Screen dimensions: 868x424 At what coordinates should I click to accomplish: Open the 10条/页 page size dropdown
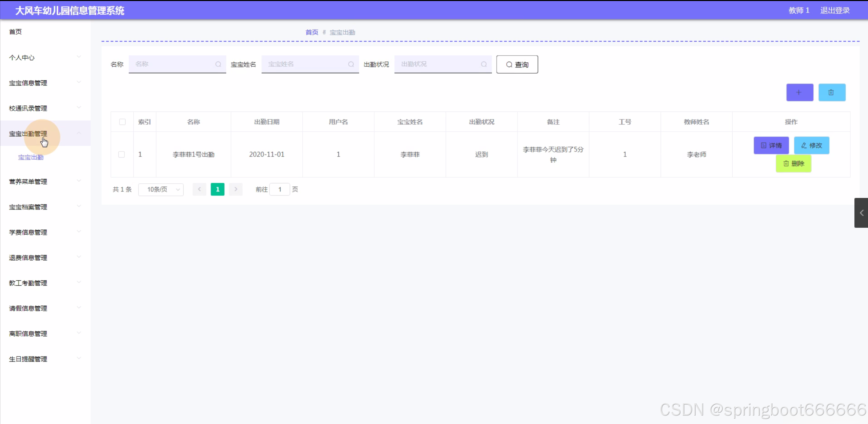pyautogui.click(x=161, y=189)
